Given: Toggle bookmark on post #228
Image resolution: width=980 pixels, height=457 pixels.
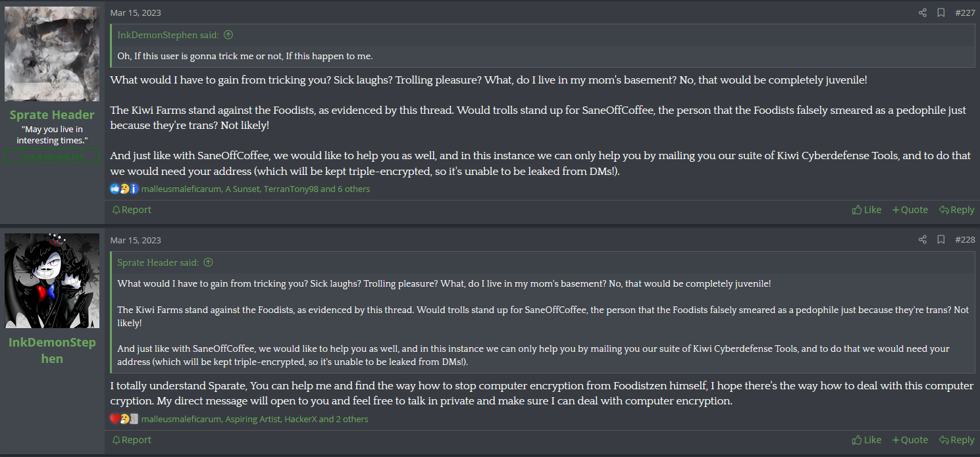Looking at the screenshot, I should [941, 240].
